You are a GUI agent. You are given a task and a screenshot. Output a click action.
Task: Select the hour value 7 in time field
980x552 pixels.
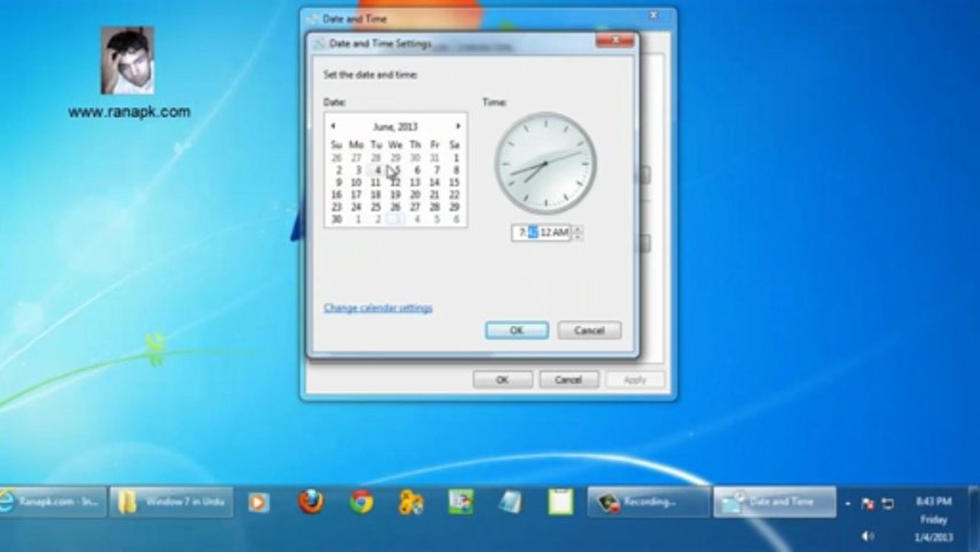tap(522, 232)
